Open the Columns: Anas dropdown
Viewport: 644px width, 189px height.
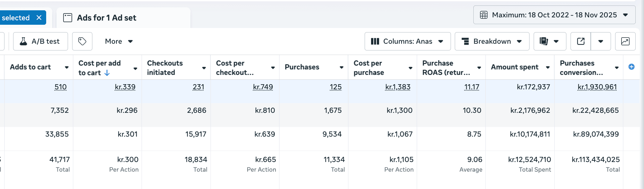407,41
